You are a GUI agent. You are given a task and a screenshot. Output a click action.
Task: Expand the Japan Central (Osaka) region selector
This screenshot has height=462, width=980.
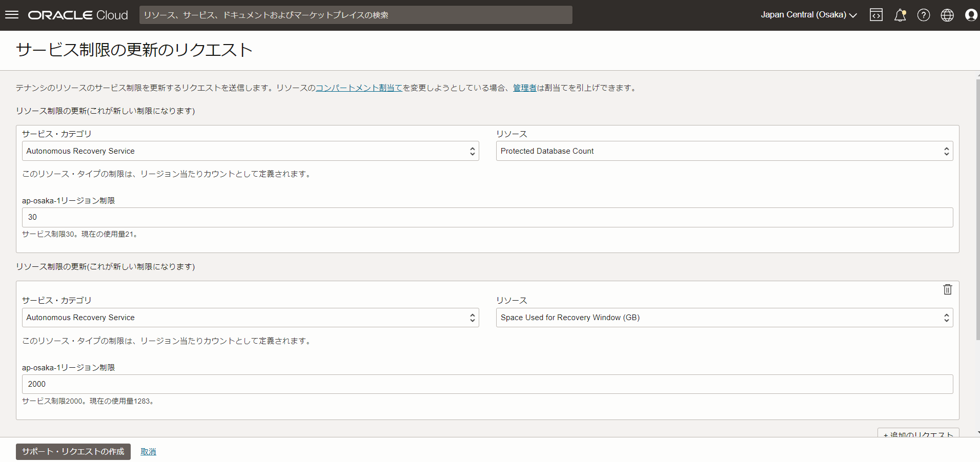[x=808, y=15]
